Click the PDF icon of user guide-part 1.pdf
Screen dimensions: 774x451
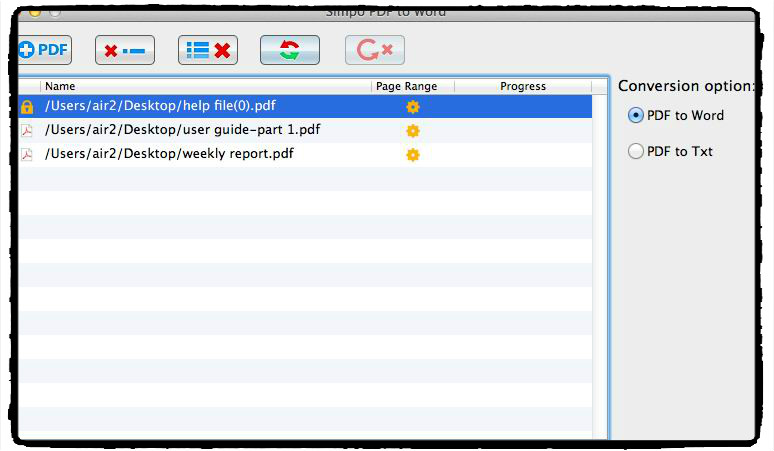click(x=27, y=130)
